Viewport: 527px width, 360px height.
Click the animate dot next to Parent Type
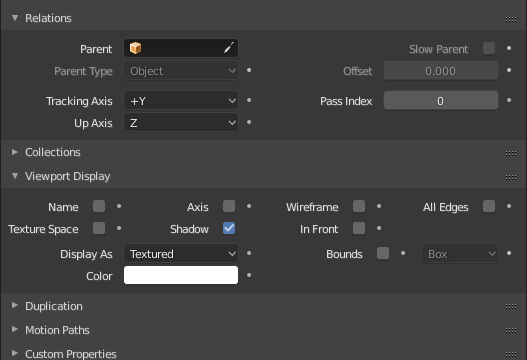click(x=249, y=70)
